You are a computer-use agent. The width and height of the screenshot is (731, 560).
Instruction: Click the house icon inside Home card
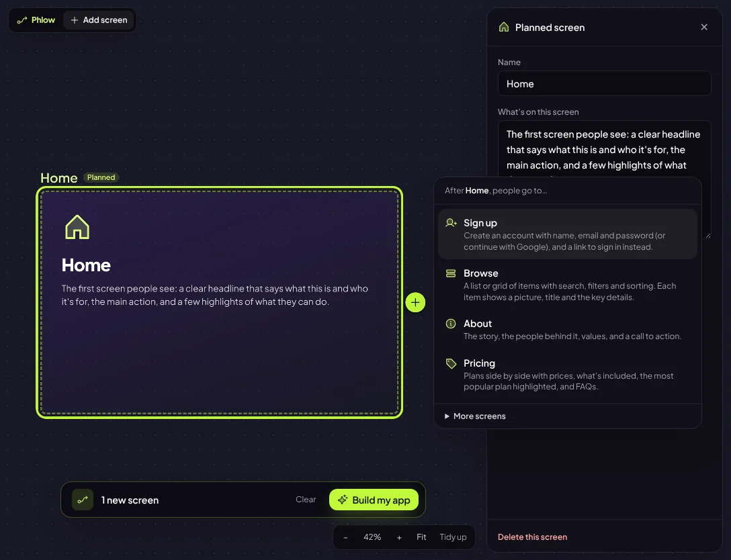(77, 227)
